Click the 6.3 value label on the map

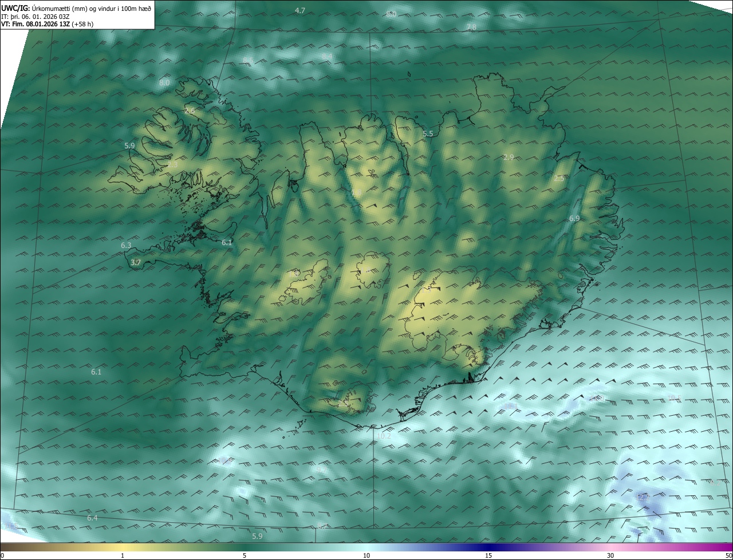126,246
